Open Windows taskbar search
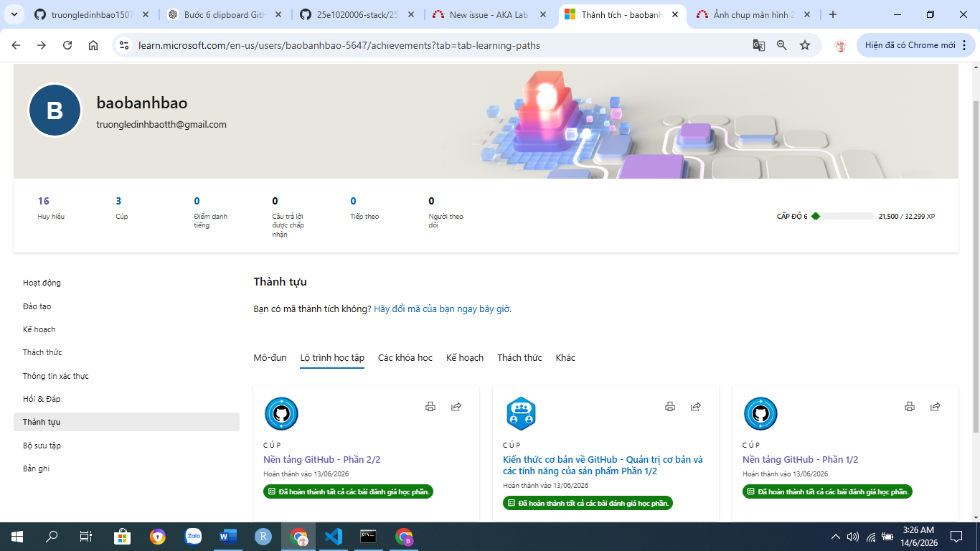 point(52,537)
